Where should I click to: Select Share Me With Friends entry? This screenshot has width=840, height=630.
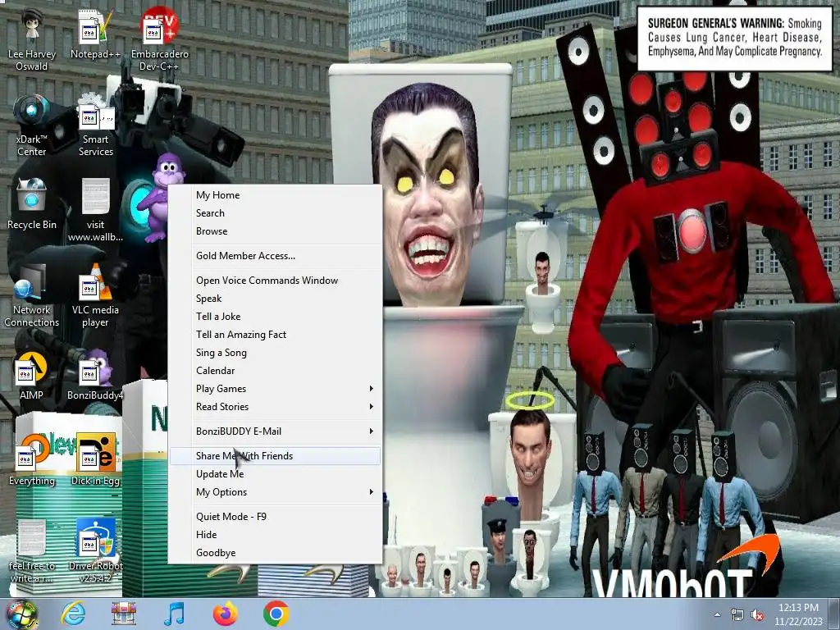click(x=276, y=456)
